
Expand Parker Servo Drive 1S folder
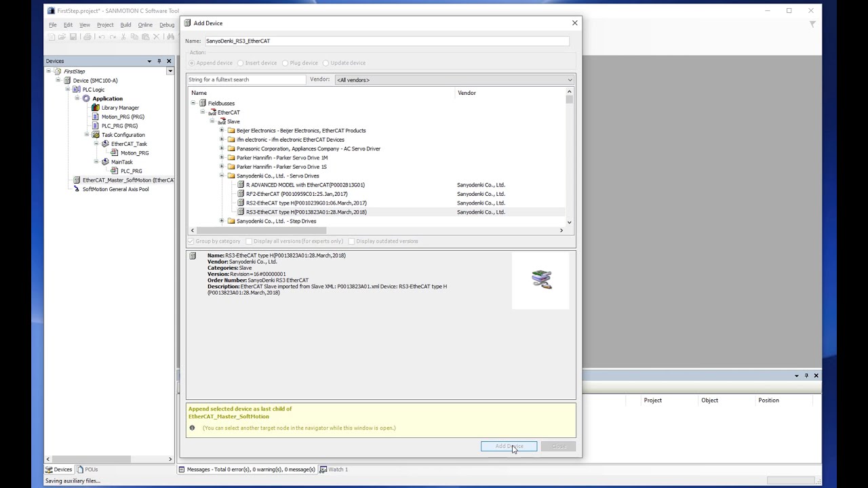222,167
